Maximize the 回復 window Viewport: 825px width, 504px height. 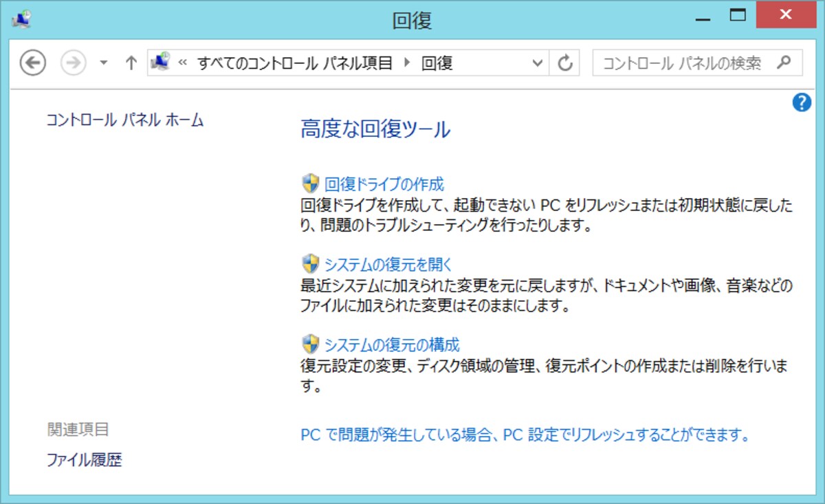[738, 15]
